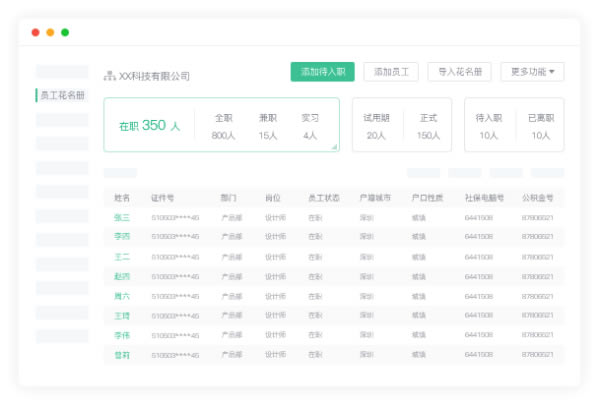Click the 岗位 column header

pos(273,198)
